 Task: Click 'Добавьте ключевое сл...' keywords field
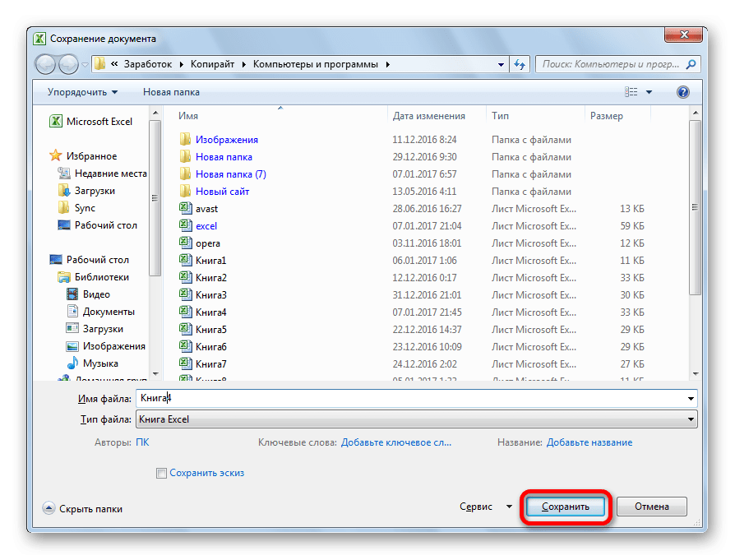tap(396, 442)
